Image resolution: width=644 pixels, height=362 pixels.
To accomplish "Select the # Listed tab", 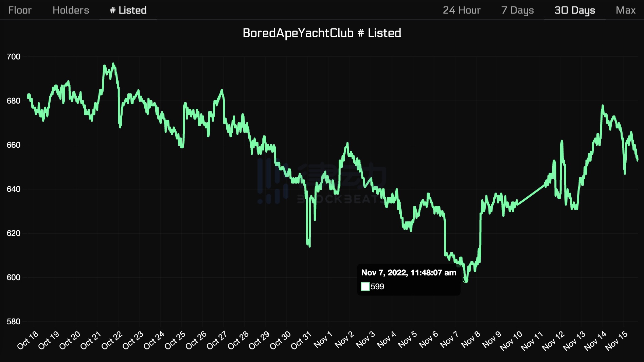I will click(x=128, y=10).
